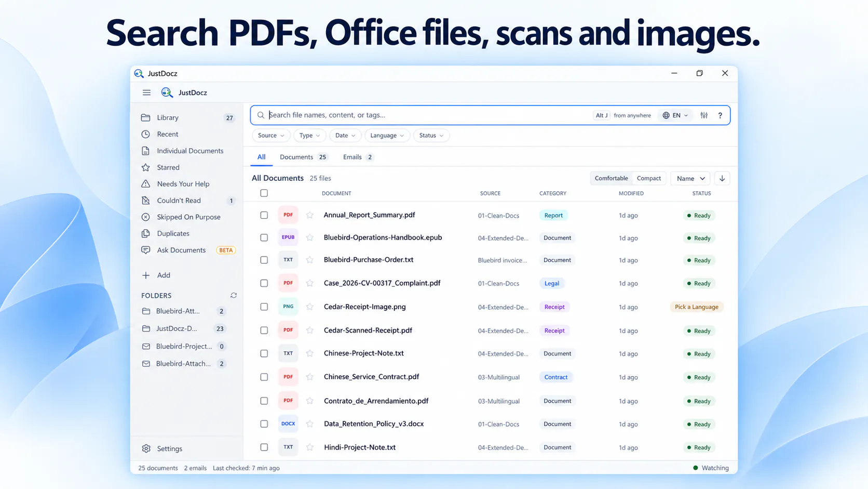This screenshot has height=489, width=868.
Task: Star Cedar-Receipt-Image.png
Action: (x=310, y=307)
